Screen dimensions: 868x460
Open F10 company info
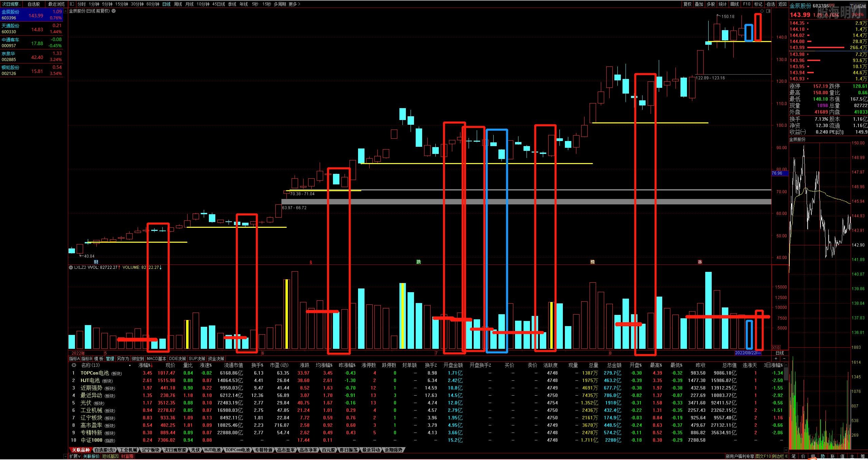click(x=747, y=4)
